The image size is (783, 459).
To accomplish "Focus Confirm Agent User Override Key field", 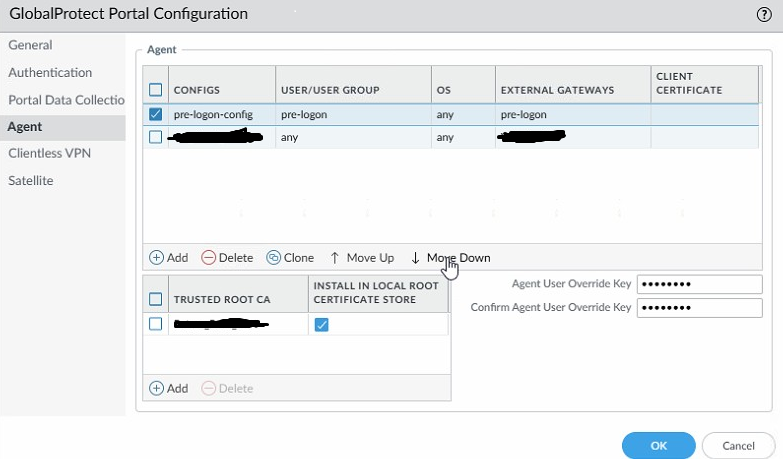I will pyautogui.click(x=700, y=308).
